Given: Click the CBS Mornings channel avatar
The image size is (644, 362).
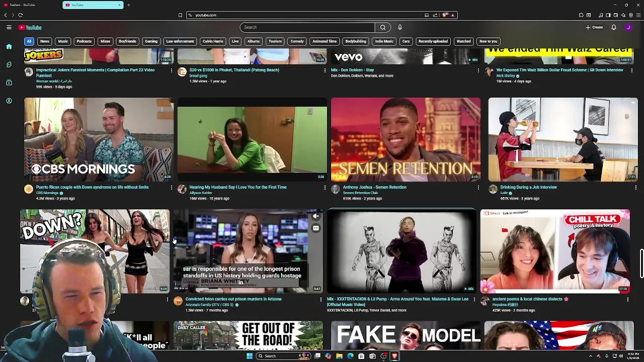Looking at the screenshot, I should click(29, 189).
